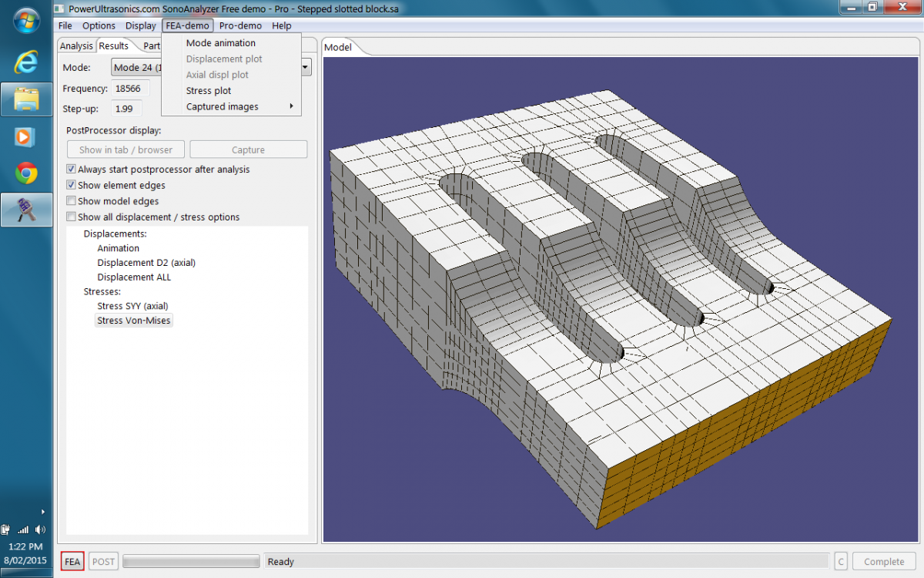Choose Stress plot from the menu
Viewport: 924px width, 578px height.
209,91
